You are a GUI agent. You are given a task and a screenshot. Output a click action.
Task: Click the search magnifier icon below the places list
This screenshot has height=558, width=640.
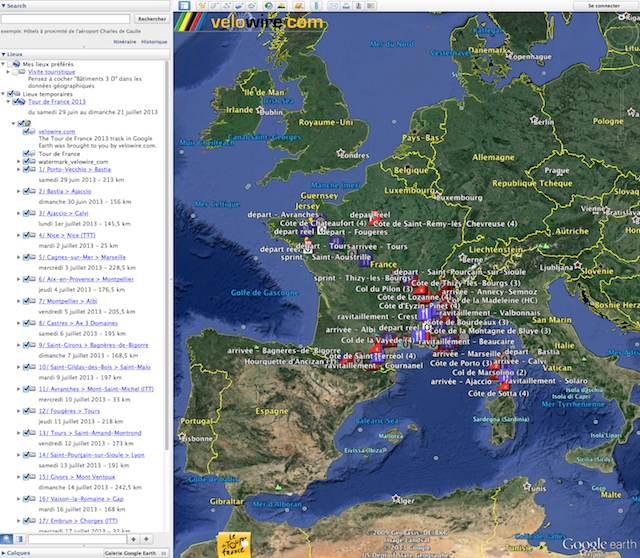coord(7,539)
